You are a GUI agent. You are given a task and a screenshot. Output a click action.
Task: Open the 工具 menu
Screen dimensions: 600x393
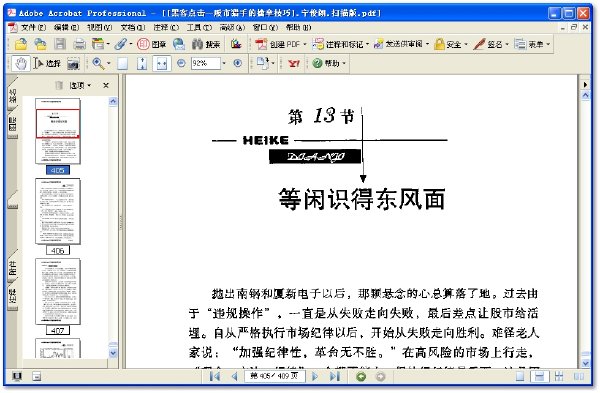click(x=199, y=28)
